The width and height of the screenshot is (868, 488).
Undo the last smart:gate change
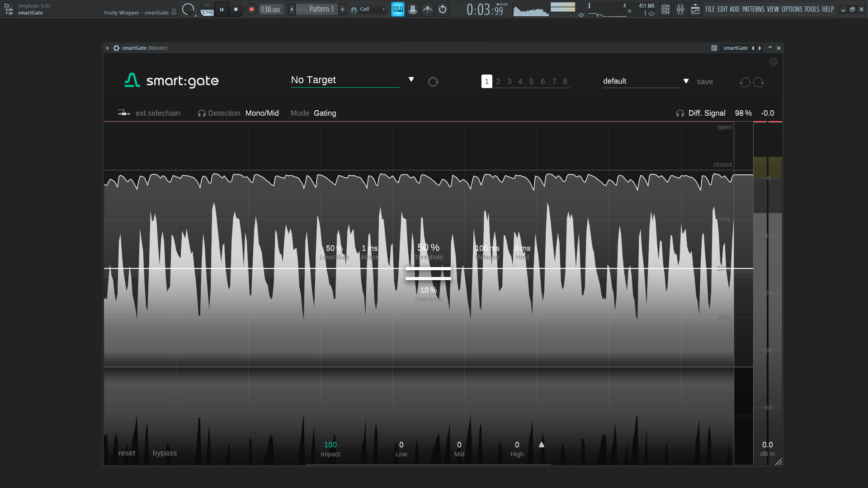pos(745,82)
